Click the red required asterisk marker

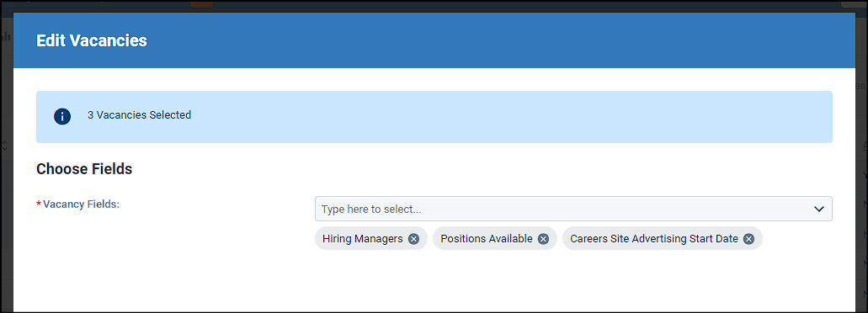[x=39, y=204]
